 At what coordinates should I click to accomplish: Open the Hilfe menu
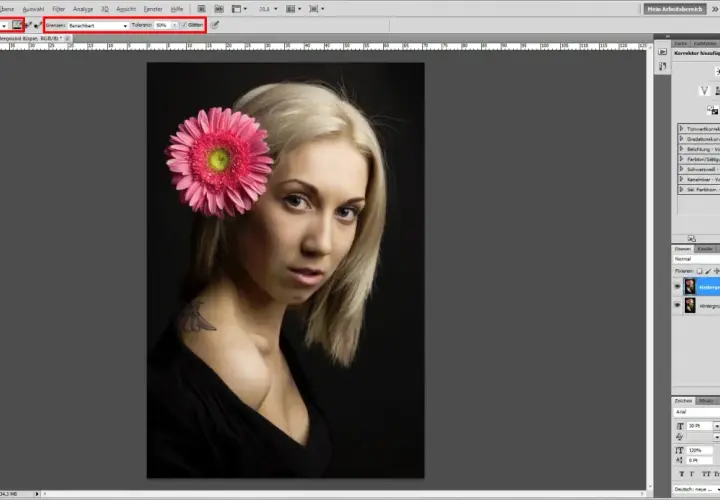[177, 9]
